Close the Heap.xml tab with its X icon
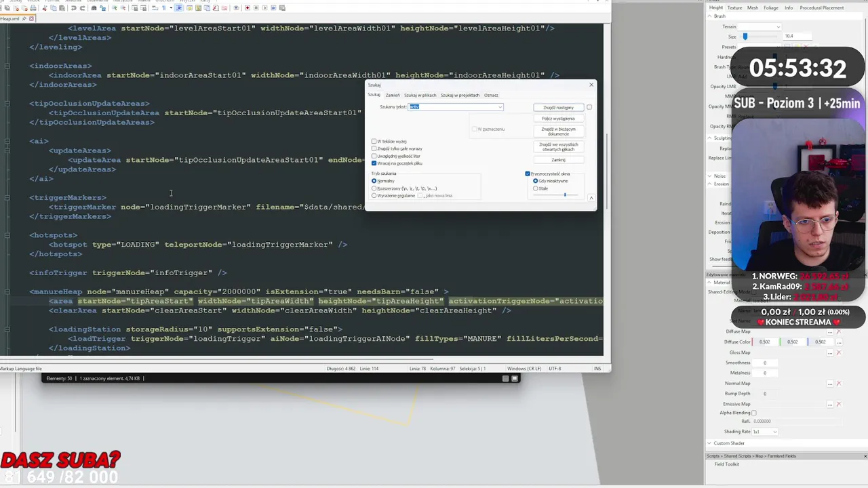Screen dimensions: 868x488 coord(31,18)
